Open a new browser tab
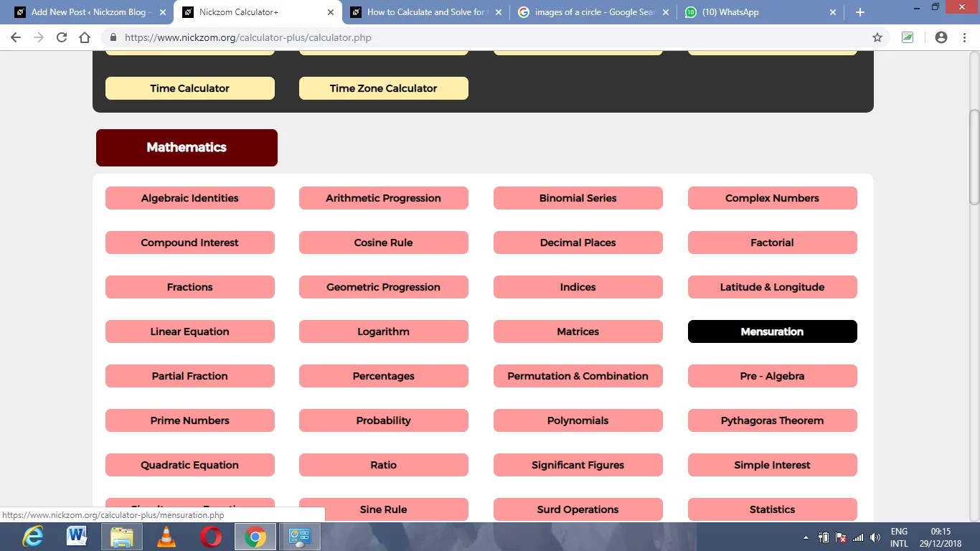The width and height of the screenshot is (980, 551). [x=860, y=12]
